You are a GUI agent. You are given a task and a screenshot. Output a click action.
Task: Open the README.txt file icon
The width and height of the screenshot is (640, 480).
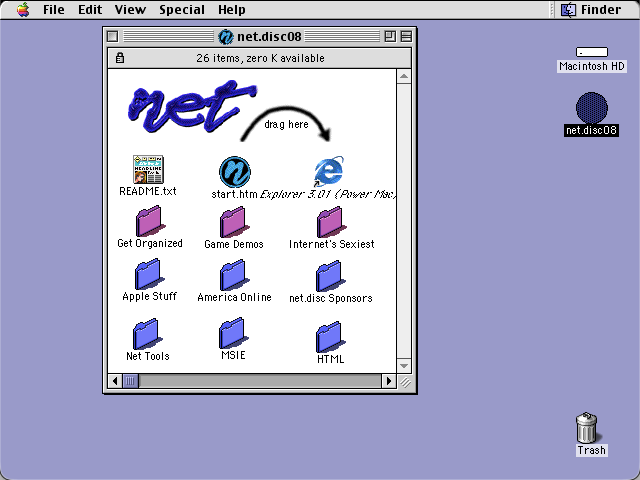(148, 169)
